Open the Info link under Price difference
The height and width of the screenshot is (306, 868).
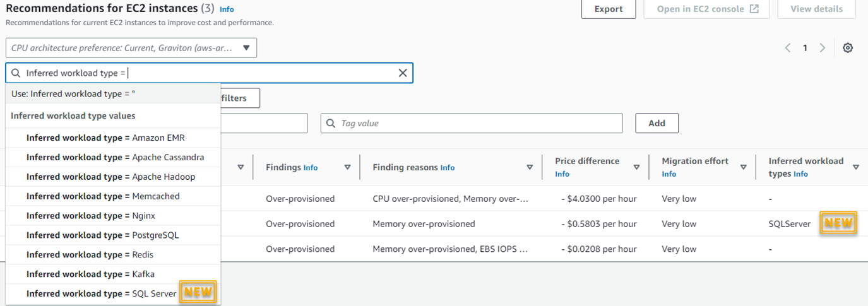562,174
